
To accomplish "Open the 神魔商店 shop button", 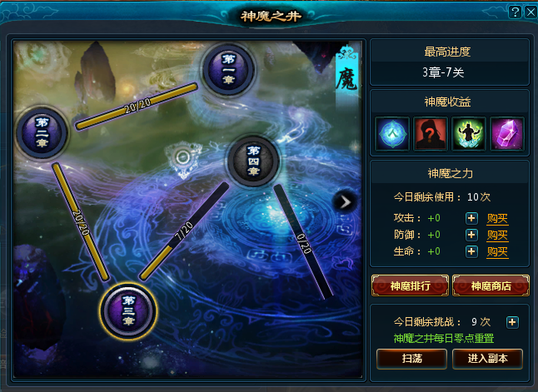I will tap(491, 285).
